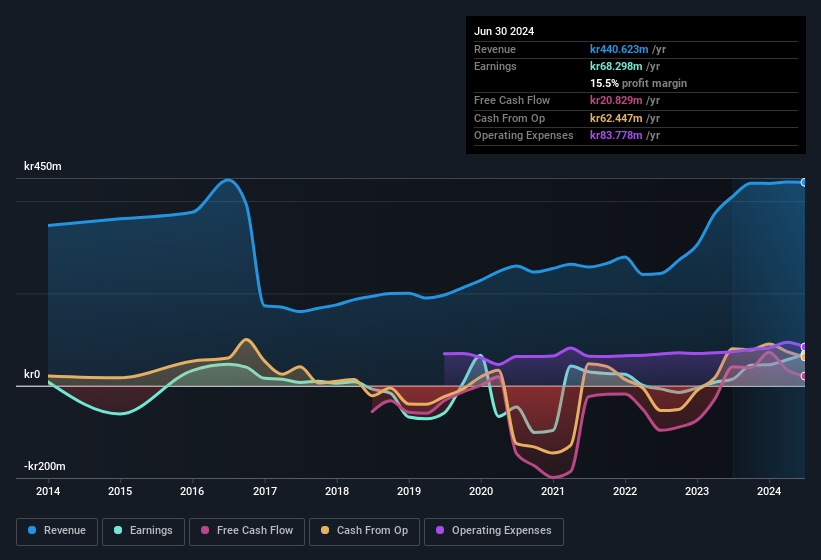Toggle the Operating Expenses legend button

[494, 531]
